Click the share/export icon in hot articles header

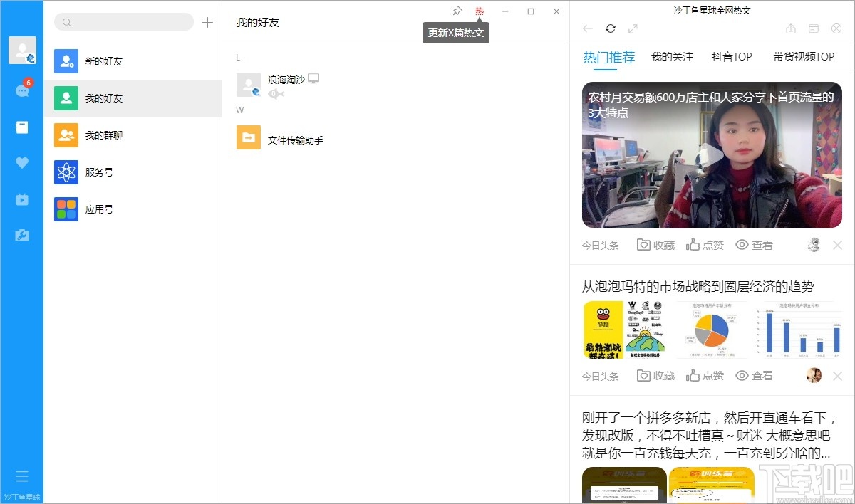[x=791, y=28]
